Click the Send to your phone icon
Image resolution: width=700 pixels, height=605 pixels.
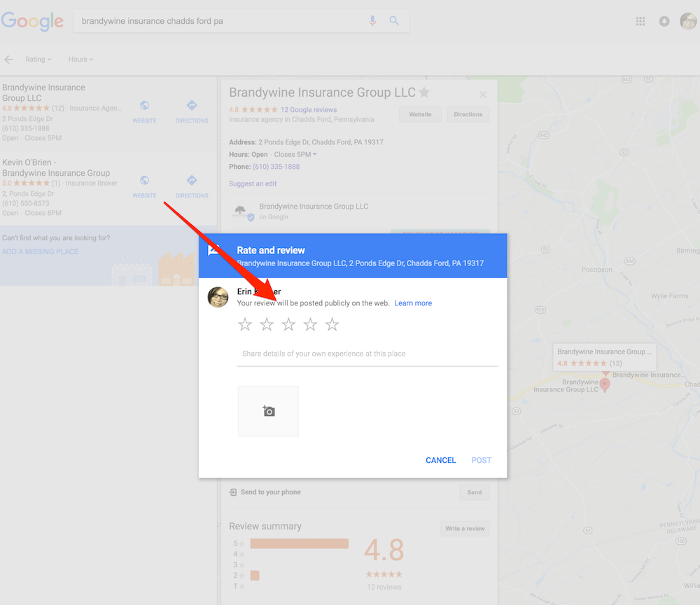233,492
